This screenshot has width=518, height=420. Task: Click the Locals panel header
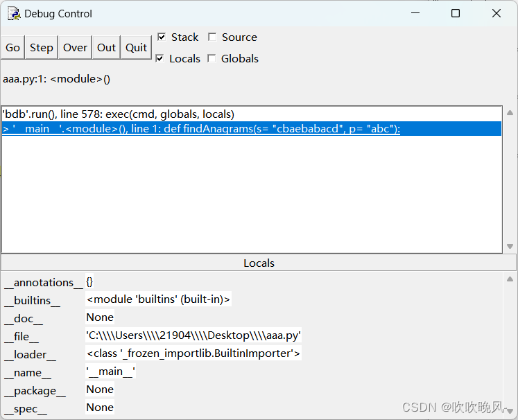pos(259,263)
